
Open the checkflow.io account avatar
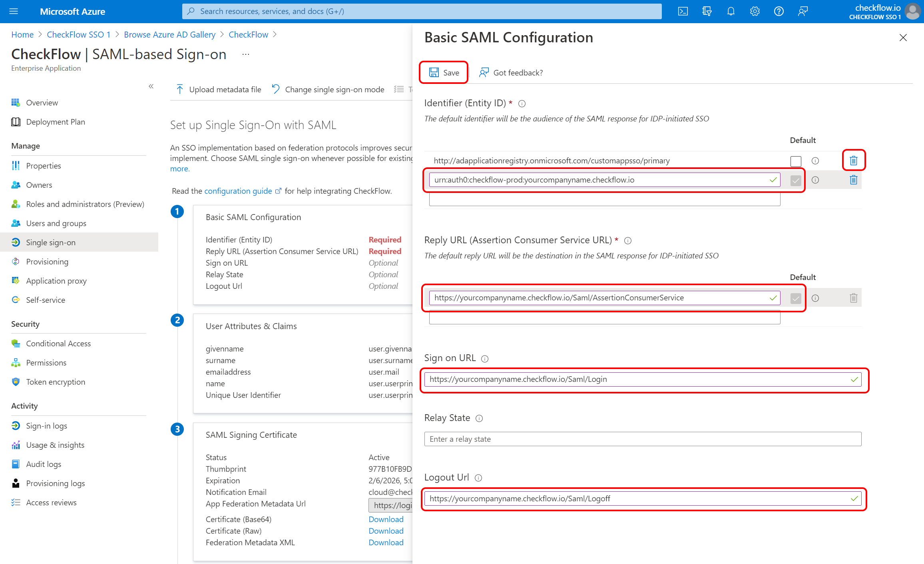[913, 11]
